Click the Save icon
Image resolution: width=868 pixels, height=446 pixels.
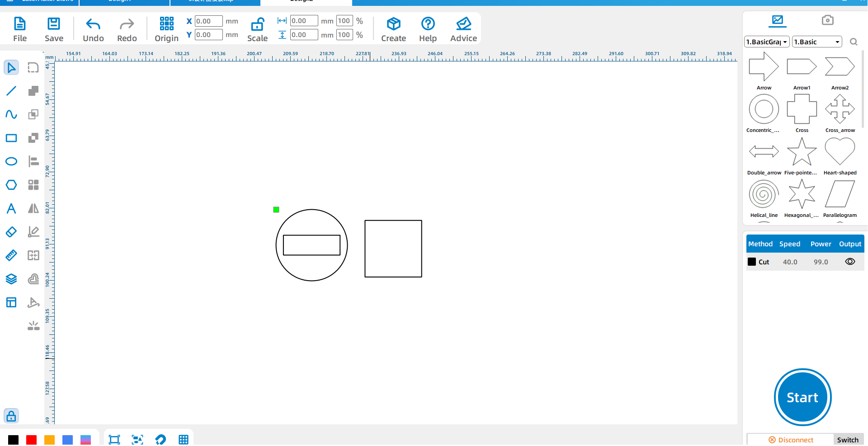[x=54, y=23]
